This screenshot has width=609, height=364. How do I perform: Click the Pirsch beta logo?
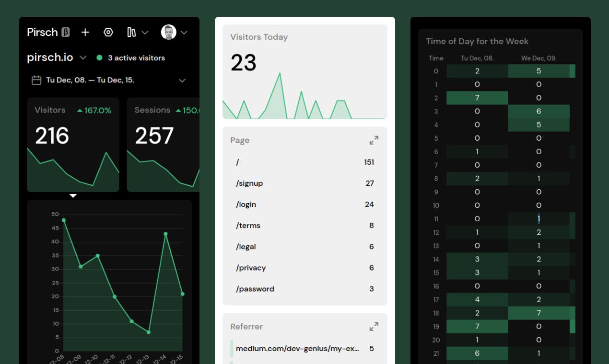[48, 32]
